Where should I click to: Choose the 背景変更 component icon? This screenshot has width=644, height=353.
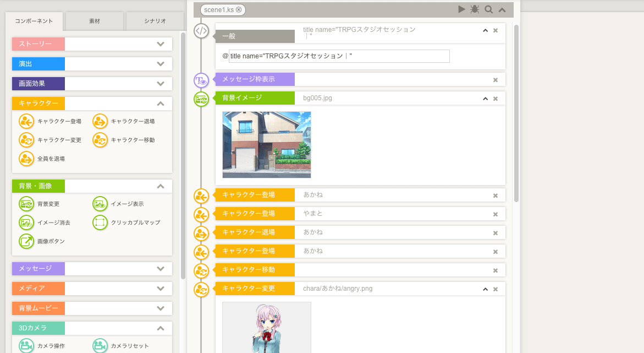coord(26,204)
